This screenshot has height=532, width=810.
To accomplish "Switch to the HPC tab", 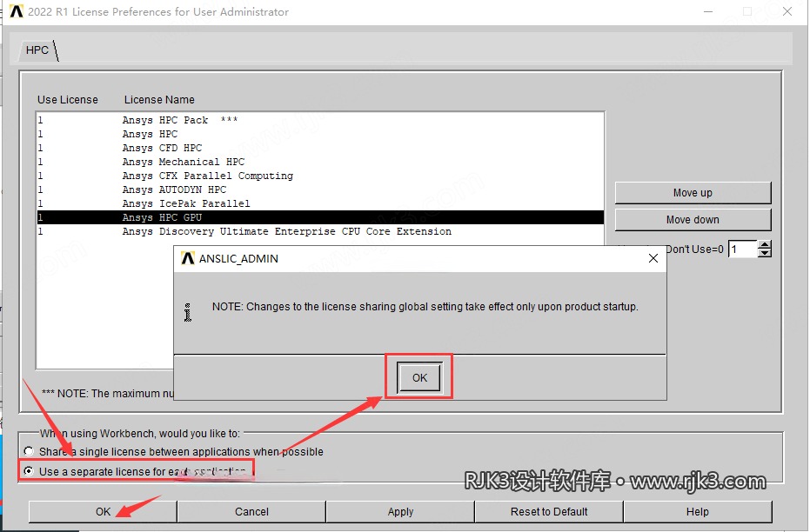I will pyautogui.click(x=37, y=50).
